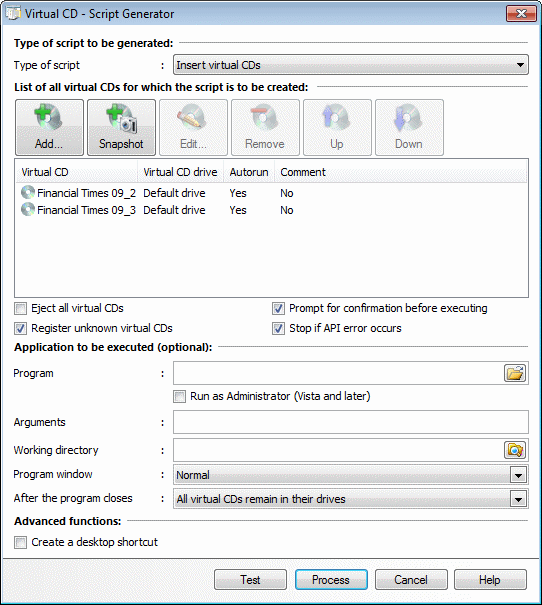542x605 pixels.
Task: Expand the Program window dropdown
Action: click(x=351, y=475)
